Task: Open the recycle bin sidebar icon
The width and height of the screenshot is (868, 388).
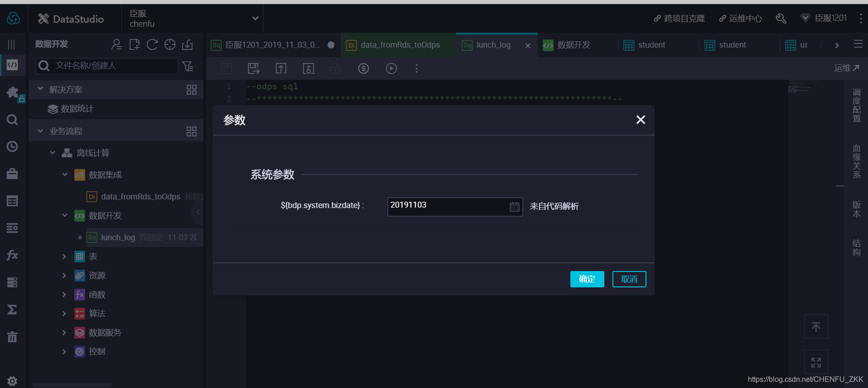Action: point(12,337)
